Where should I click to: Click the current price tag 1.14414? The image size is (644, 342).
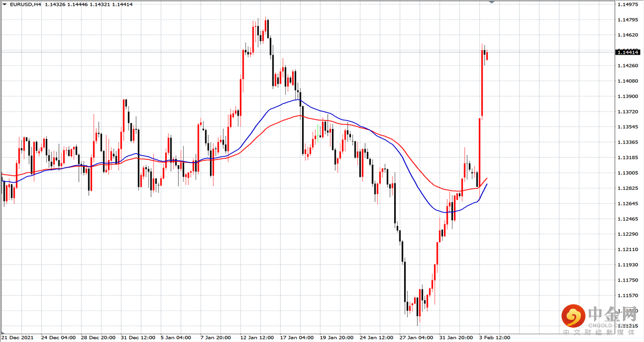(628, 52)
